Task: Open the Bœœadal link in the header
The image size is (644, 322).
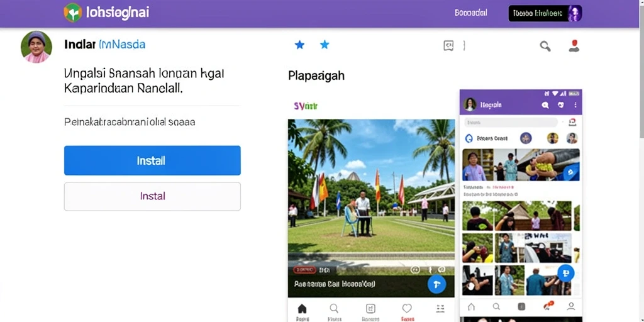Action: tap(471, 13)
